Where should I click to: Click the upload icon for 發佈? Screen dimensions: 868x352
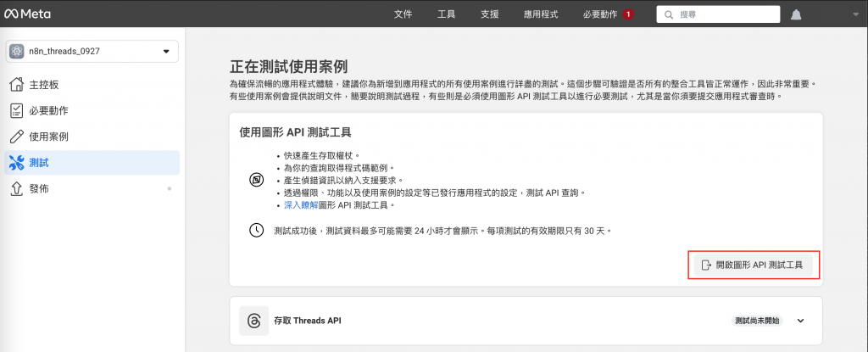(17, 188)
